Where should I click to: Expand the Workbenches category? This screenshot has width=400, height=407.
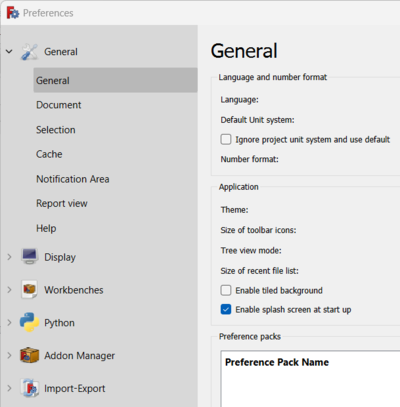tap(9, 290)
